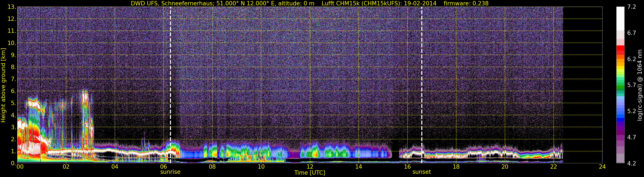Click the height axis tick label '7.'

click(13, 79)
